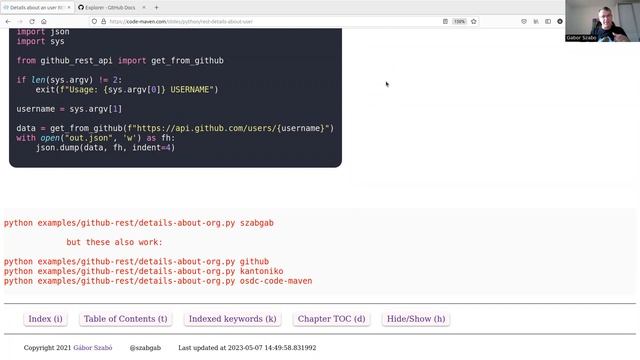Click the json.dump(data, fh, indent=4) line
The image size is (640, 360).
point(105,148)
